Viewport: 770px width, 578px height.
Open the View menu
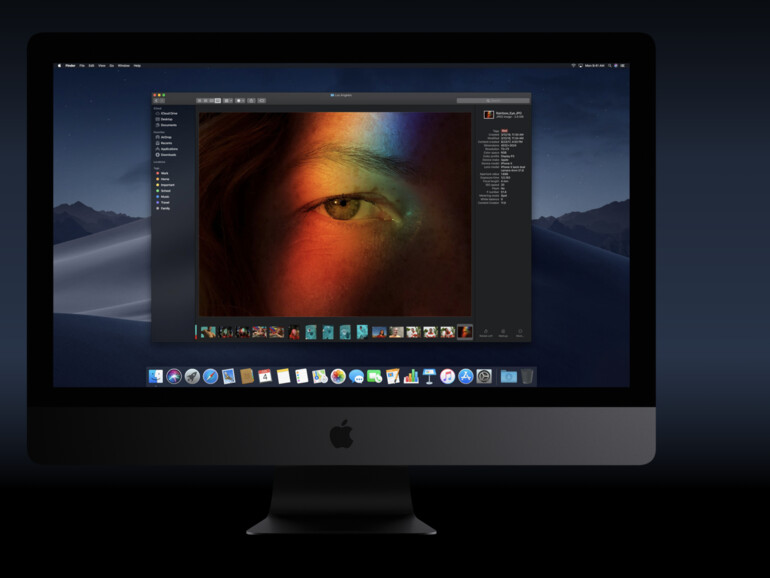[102, 65]
